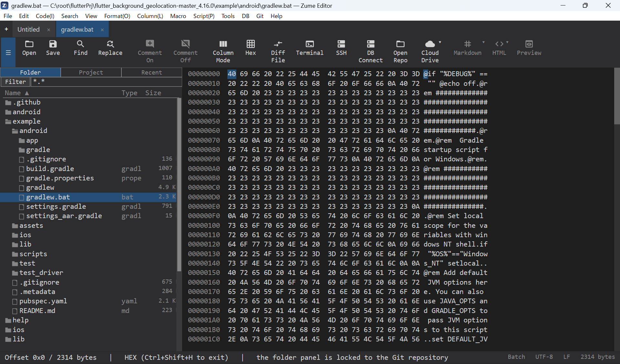Toggle Column Mode
This screenshot has width=620, height=364.
(223, 52)
